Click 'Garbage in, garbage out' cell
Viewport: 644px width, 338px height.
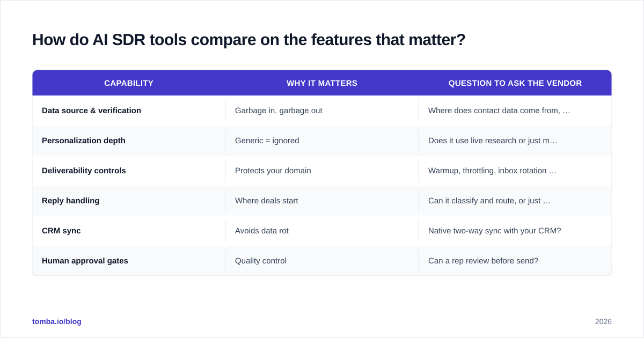(x=322, y=111)
